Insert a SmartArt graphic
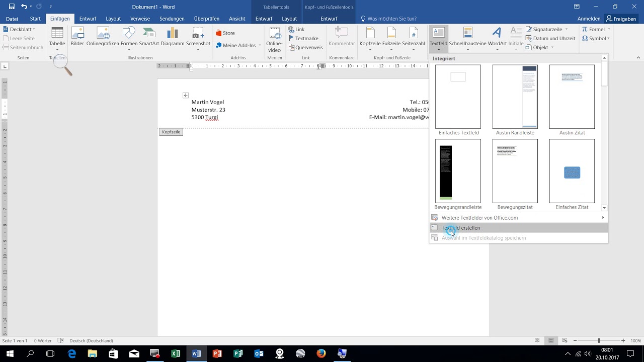 point(149,37)
